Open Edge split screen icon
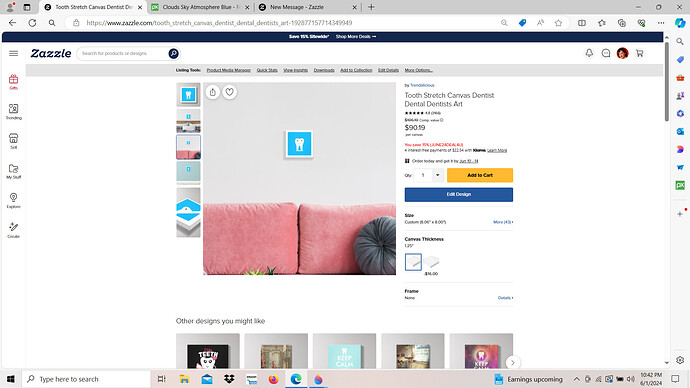Viewport: 690px width, 388px height. point(582,23)
